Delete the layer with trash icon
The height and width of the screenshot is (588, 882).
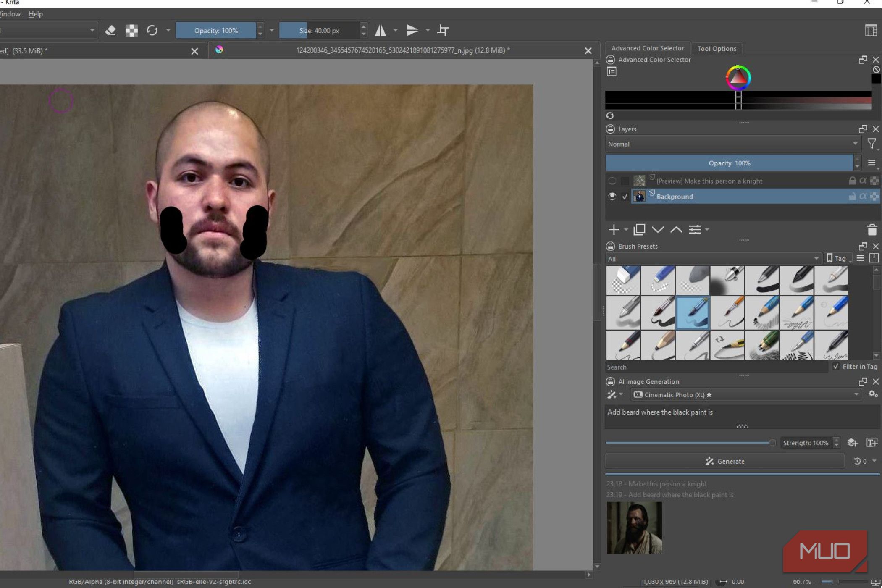(872, 230)
